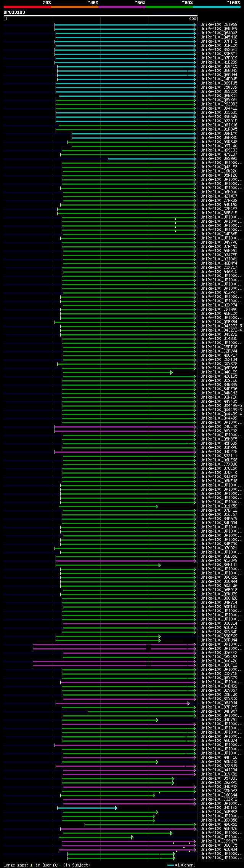The width and height of the screenshot is (244, 868).
Task: Click label UniRef100_B5Y3X0
Action: click(219, 699)
